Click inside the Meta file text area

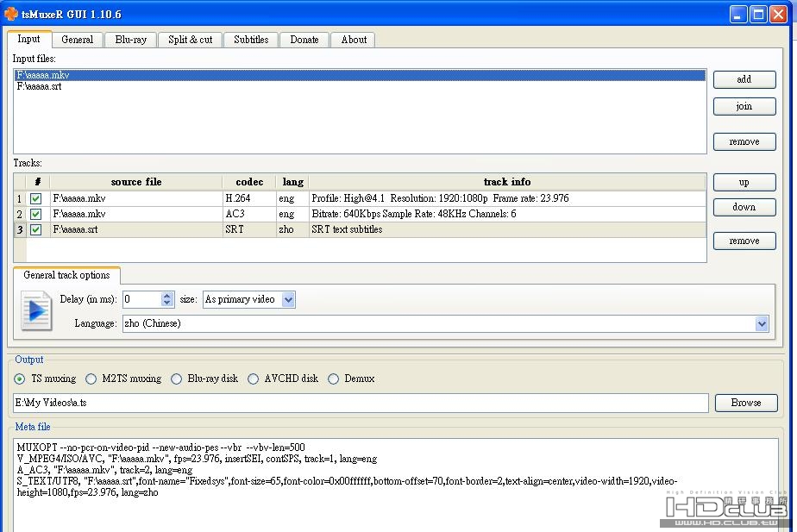pyautogui.click(x=395, y=485)
